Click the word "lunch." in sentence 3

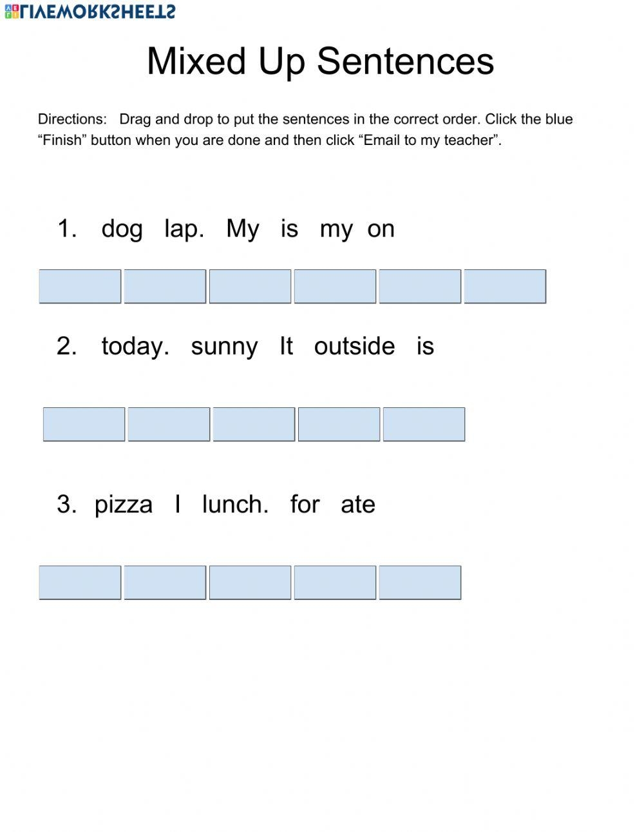click(x=235, y=505)
